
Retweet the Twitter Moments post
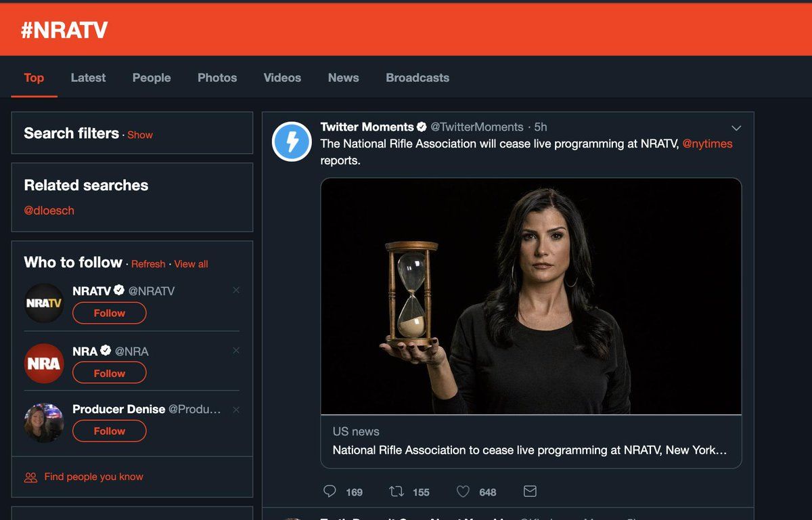pyautogui.click(x=396, y=492)
